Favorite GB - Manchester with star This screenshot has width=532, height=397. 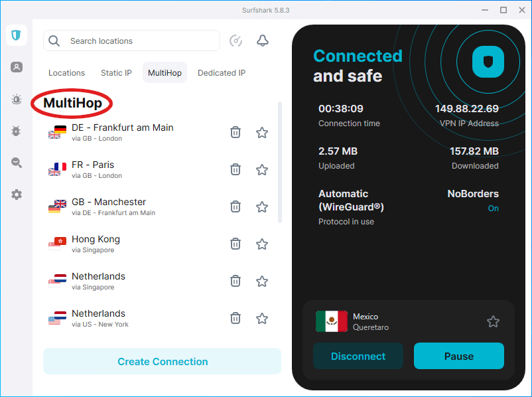[x=262, y=206]
